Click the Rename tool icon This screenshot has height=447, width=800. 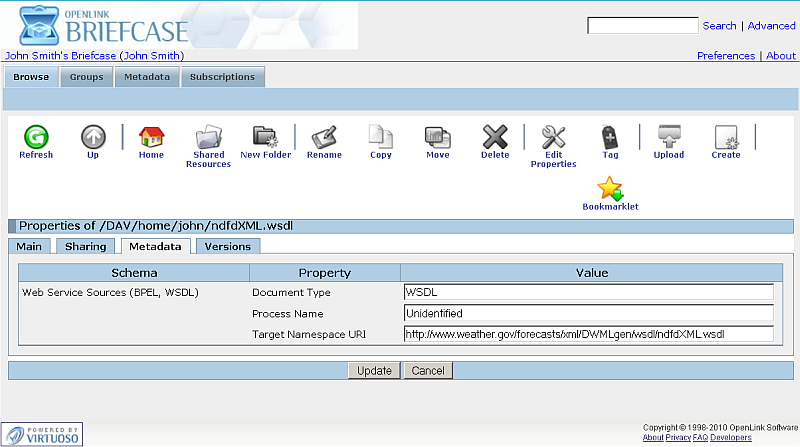pos(323,137)
